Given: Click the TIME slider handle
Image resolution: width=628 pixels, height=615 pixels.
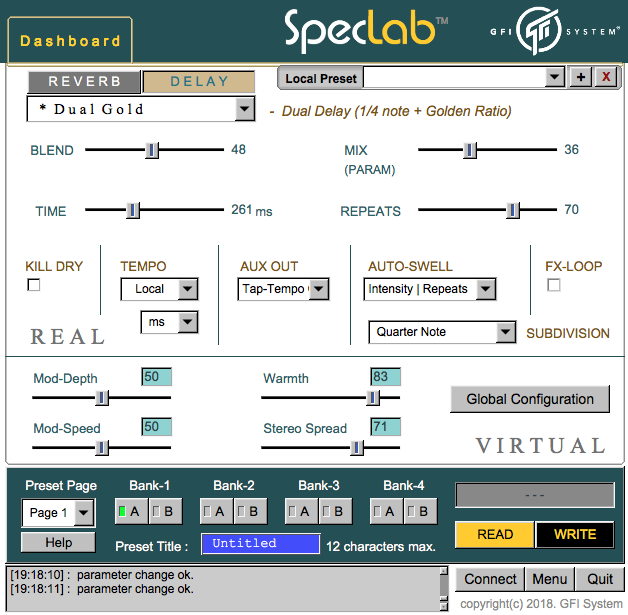Looking at the screenshot, I should [x=133, y=210].
